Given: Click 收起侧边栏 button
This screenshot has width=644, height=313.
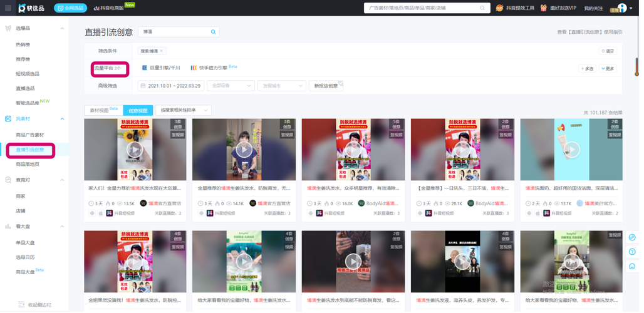Looking at the screenshot, I should pyautogui.click(x=35, y=305).
